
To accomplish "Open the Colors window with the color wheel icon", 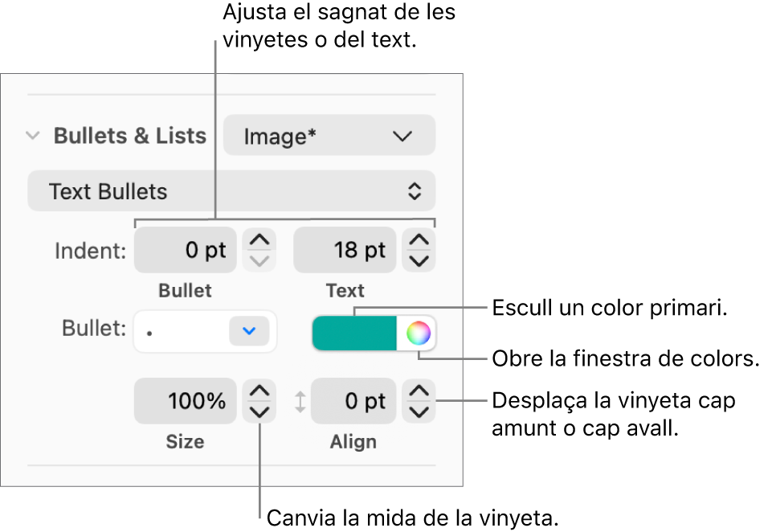I will [419, 333].
